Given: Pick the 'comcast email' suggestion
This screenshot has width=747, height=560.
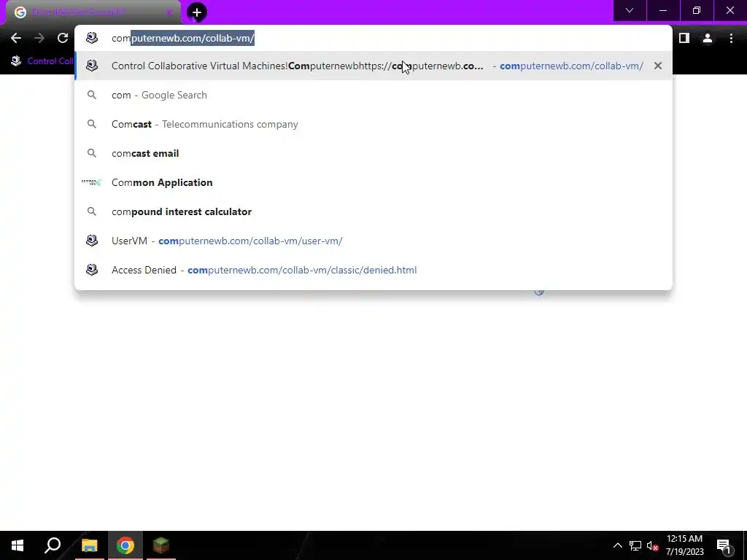Looking at the screenshot, I should [373, 153].
